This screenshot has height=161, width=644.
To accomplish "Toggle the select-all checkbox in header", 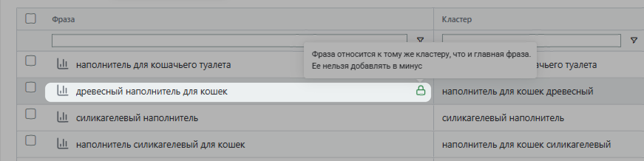I will (x=30, y=18).
